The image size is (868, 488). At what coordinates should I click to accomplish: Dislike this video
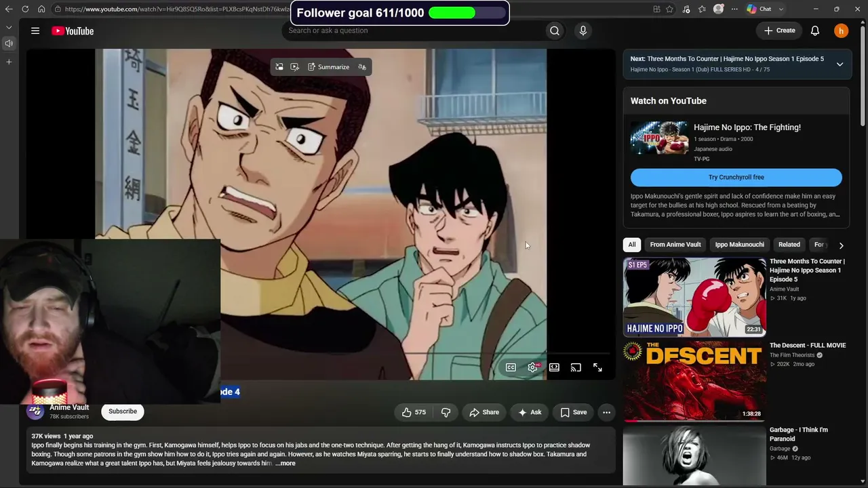click(x=446, y=412)
